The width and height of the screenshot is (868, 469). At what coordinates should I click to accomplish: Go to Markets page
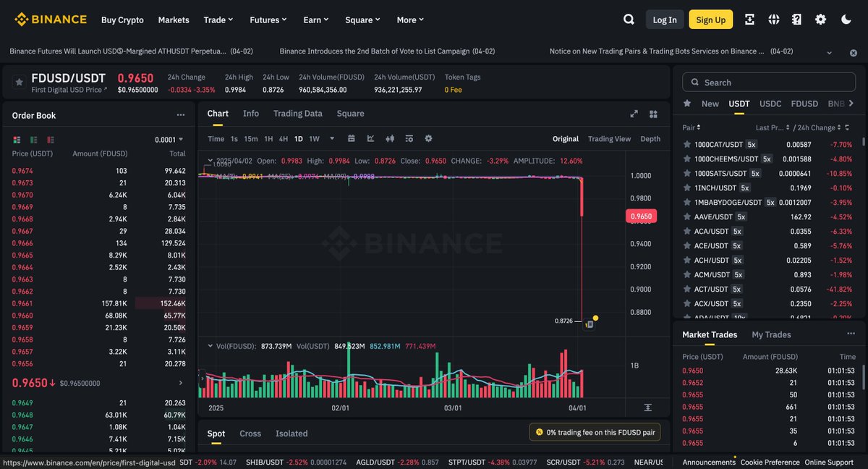coord(174,20)
